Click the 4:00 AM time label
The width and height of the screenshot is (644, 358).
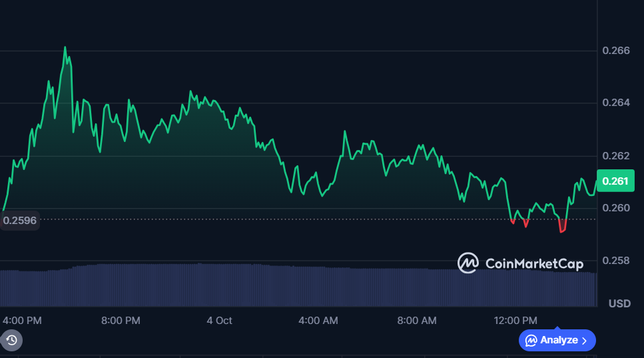coord(318,321)
